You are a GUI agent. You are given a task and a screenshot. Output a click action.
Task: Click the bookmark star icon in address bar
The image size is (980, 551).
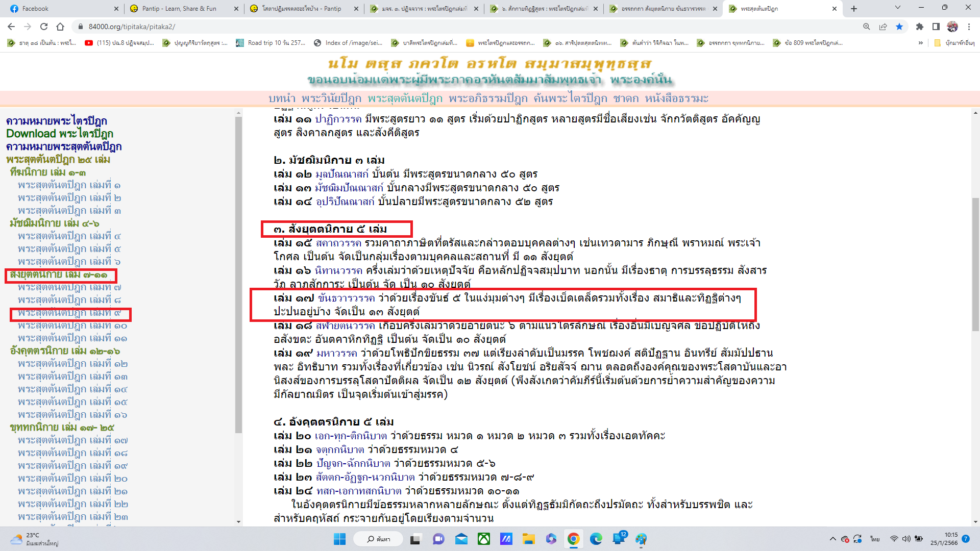[899, 27]
